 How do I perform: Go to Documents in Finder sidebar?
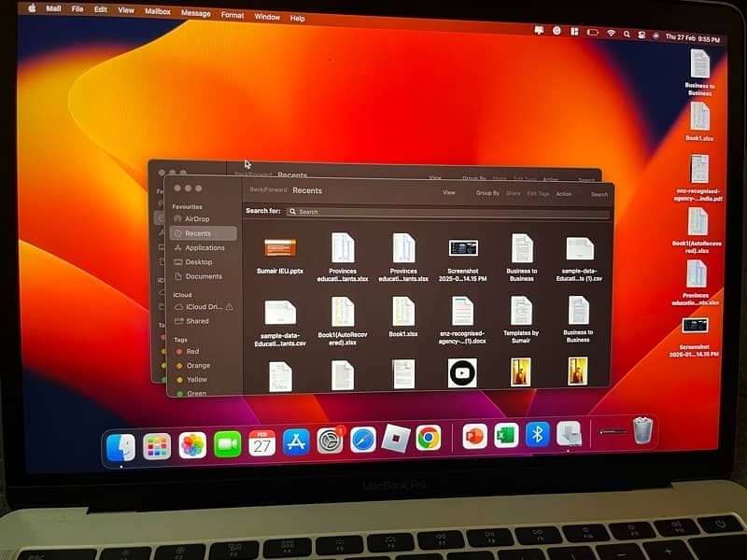click(204, 276)
